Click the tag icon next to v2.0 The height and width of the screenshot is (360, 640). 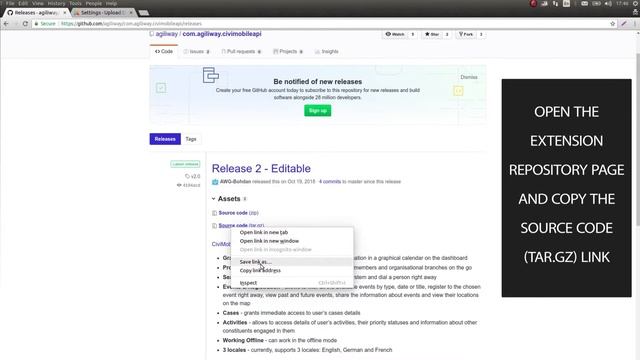click(187, 176)
